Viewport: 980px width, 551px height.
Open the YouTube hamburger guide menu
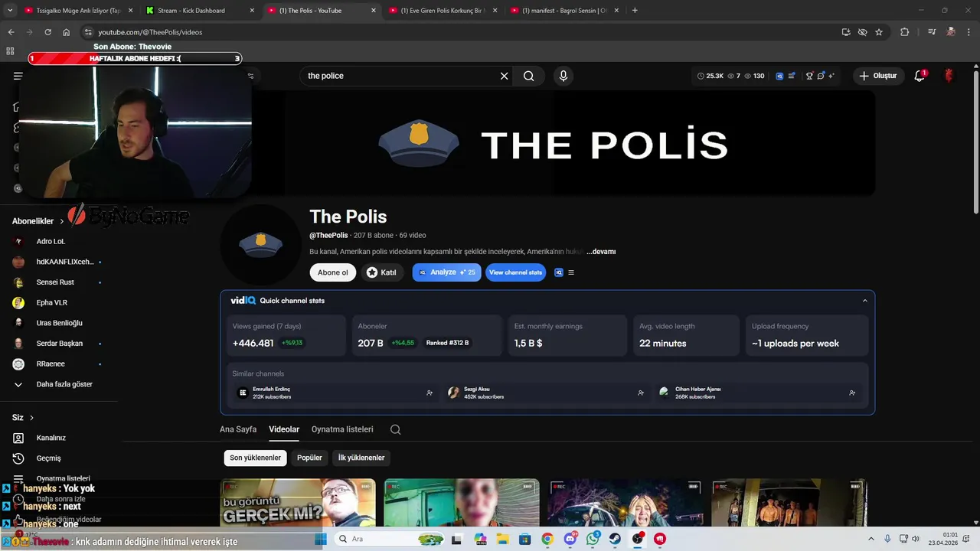tap(18, 76)
